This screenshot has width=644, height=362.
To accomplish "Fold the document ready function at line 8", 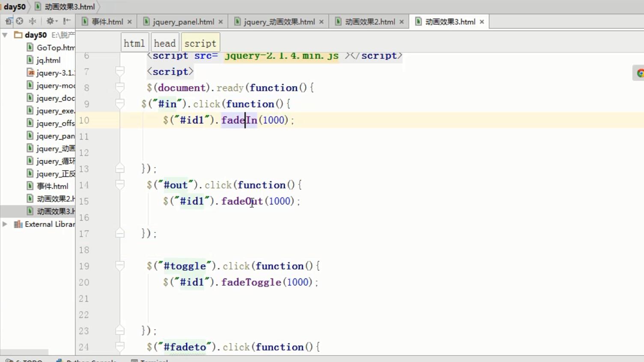I will click(120, 88).
